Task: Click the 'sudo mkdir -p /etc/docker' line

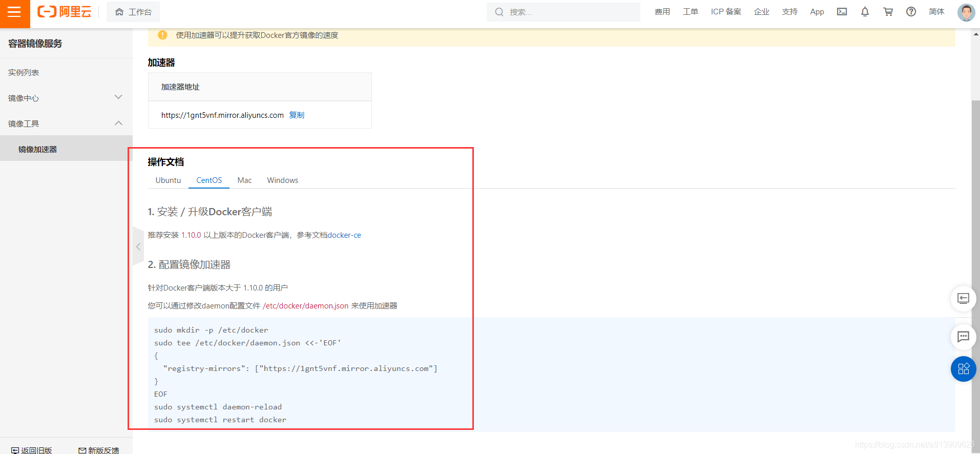Action: click(211, 330)
